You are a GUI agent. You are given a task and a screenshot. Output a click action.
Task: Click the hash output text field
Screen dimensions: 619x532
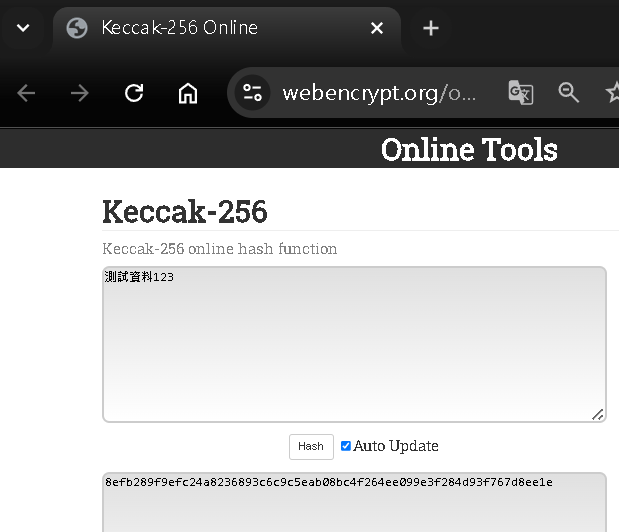[354, 502]
